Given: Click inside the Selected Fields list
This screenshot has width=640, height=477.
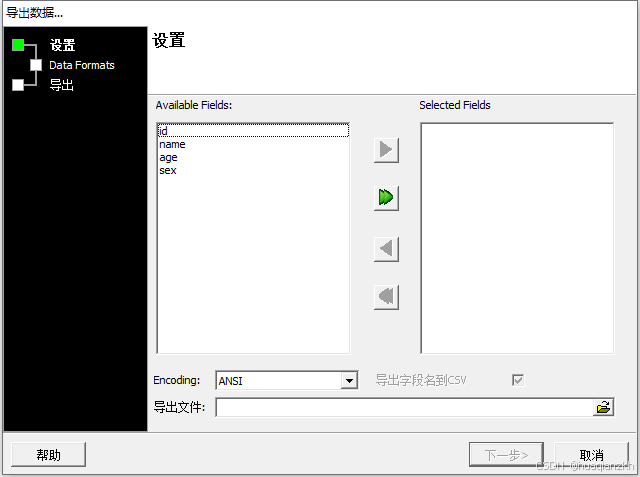Looking at the screenshot, I should (x=517, y=238).
